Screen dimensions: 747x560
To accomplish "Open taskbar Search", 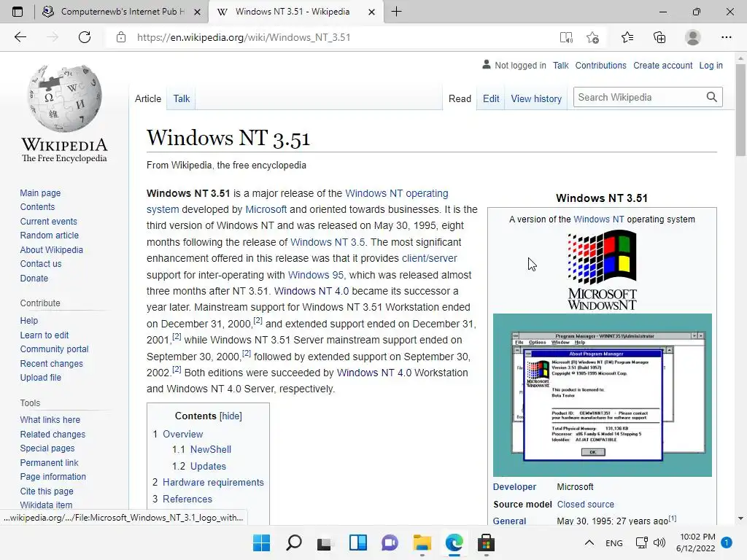I will click(x=293, y=542).
